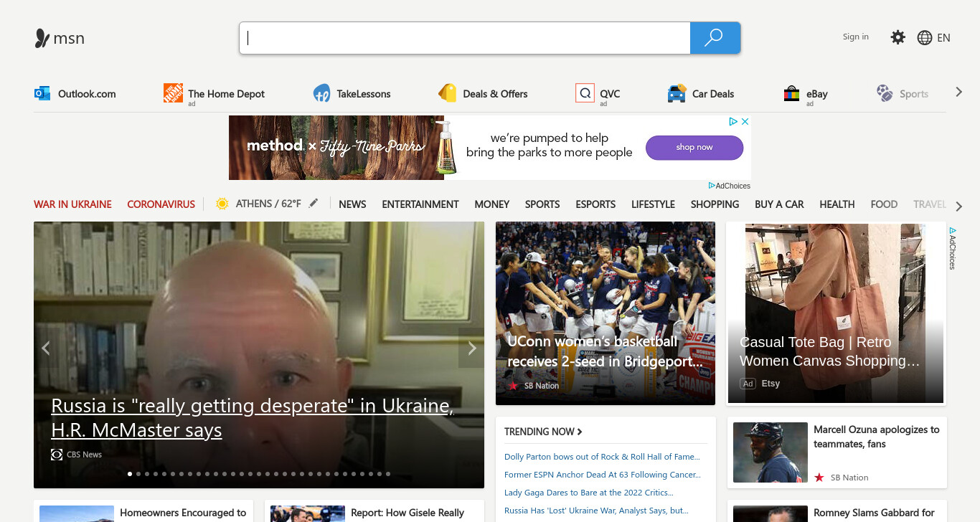
Task: Click The Home Depot logo icon
Action: click(173, 92)
